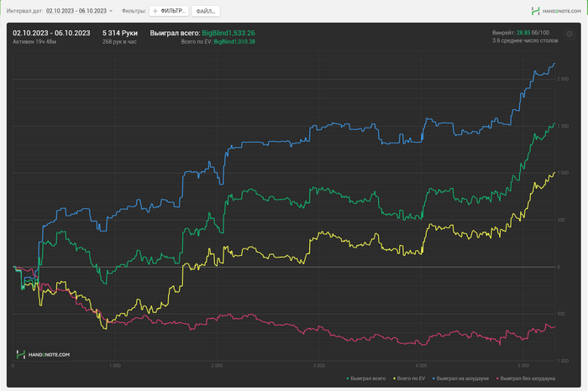
Task: Click the EV total value BigBlind1,010.38
Action: 234,42
